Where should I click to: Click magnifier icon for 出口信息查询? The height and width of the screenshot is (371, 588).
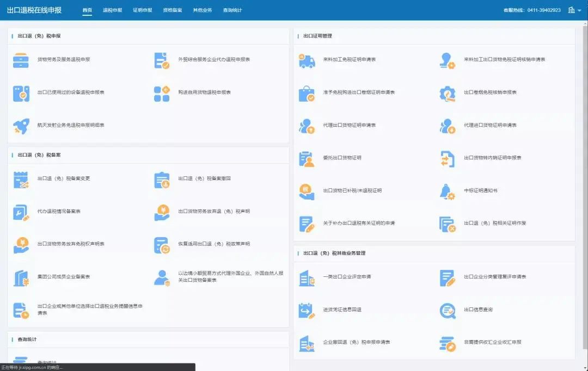click(x=447, y=311)
